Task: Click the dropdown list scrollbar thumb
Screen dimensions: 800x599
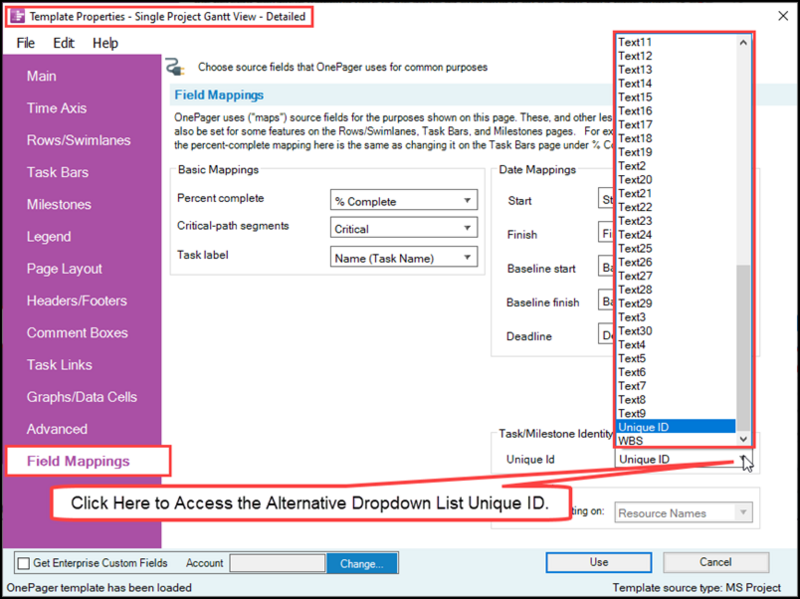Action: [744, 348]
